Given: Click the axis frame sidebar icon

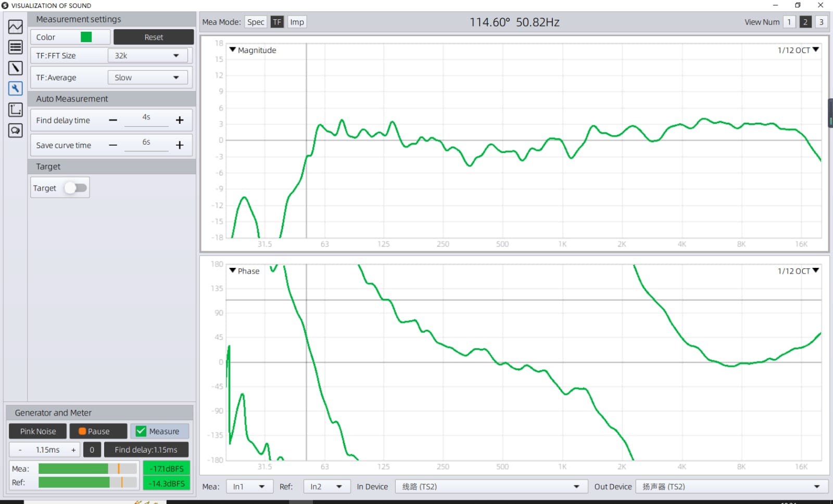Looking at the screenshot, I should 15,109.
